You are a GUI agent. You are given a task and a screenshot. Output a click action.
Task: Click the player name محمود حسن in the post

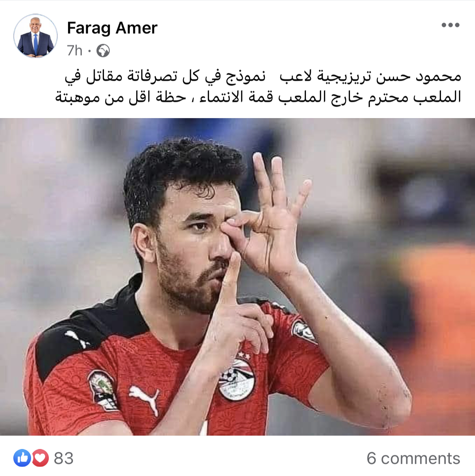pyautogui.click(x=418, y=76)
